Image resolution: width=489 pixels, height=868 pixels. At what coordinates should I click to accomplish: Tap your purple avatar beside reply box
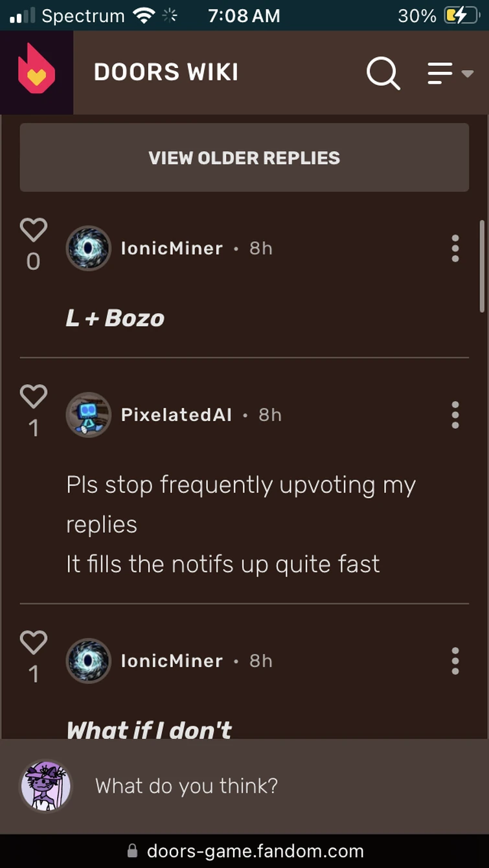click(45, 786)
